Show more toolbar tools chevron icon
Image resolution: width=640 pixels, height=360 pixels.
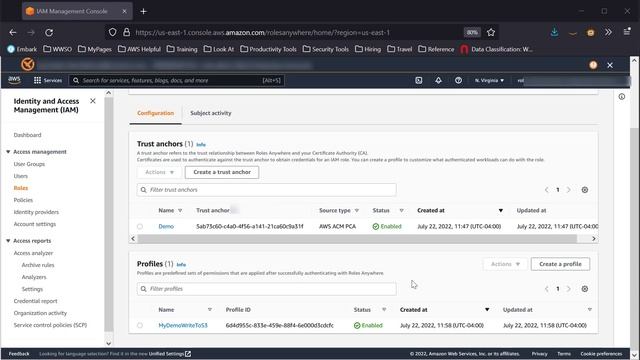(608, 32)
